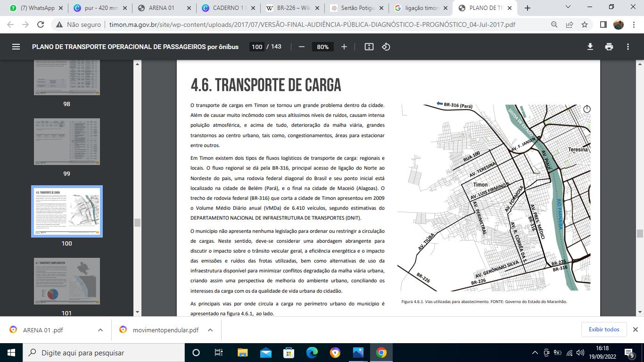Select page 101 thumbnail
The image size is (644, 362).
(67, 281)
